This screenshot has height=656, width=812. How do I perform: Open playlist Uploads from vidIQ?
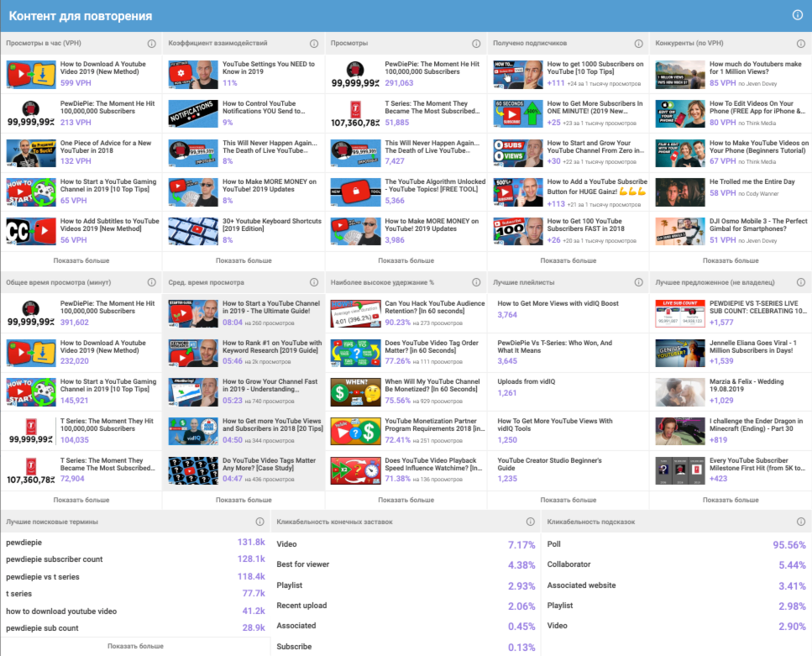click(526, 382)
